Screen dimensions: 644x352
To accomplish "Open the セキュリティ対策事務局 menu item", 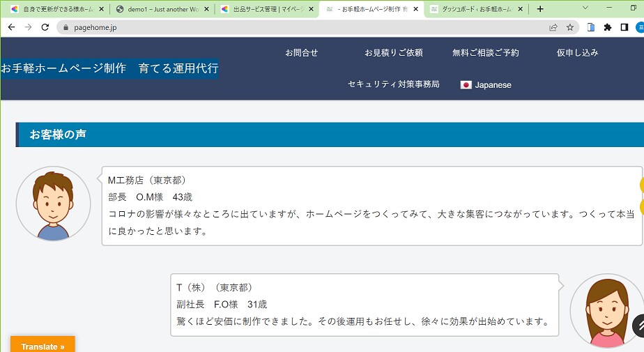I will (x=394, y=84).
